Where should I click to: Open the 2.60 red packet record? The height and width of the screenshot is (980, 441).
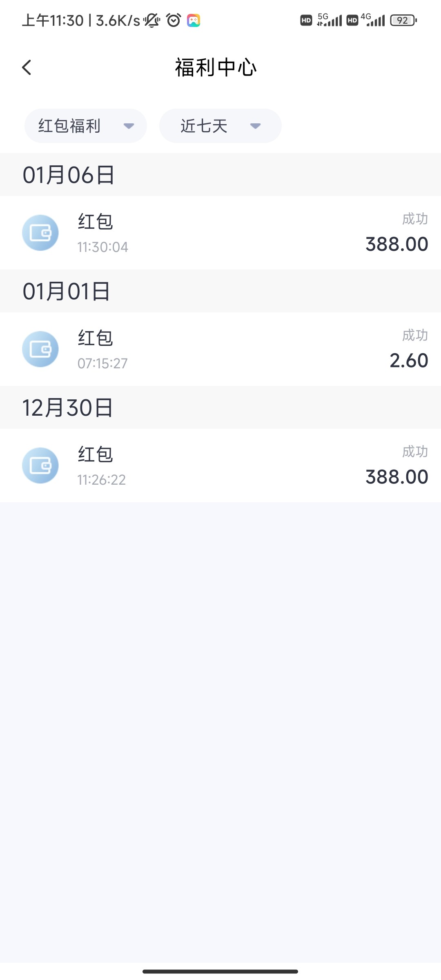pos(220,349)
